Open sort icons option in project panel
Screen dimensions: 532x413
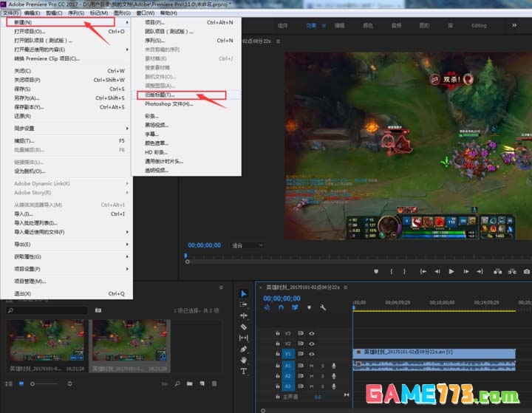69,383
